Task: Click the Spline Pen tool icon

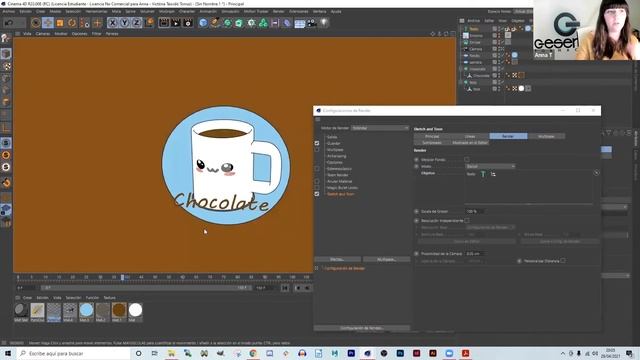Action: point(215,23)
